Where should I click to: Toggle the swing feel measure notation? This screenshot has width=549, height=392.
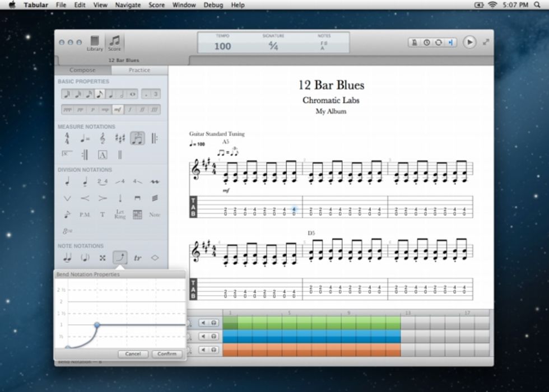click(x=137, y=138)
